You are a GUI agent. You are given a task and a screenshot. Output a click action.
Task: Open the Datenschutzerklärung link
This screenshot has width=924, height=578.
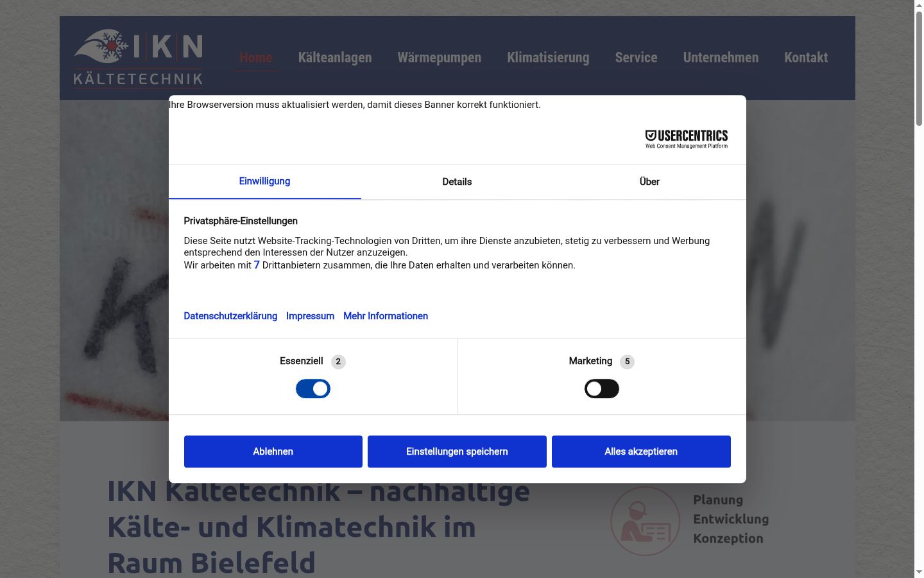[230, 316]
